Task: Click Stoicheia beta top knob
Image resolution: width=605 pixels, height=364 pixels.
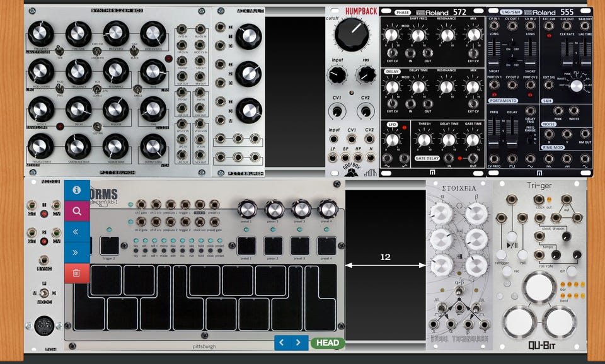Action: pos(476,213)
